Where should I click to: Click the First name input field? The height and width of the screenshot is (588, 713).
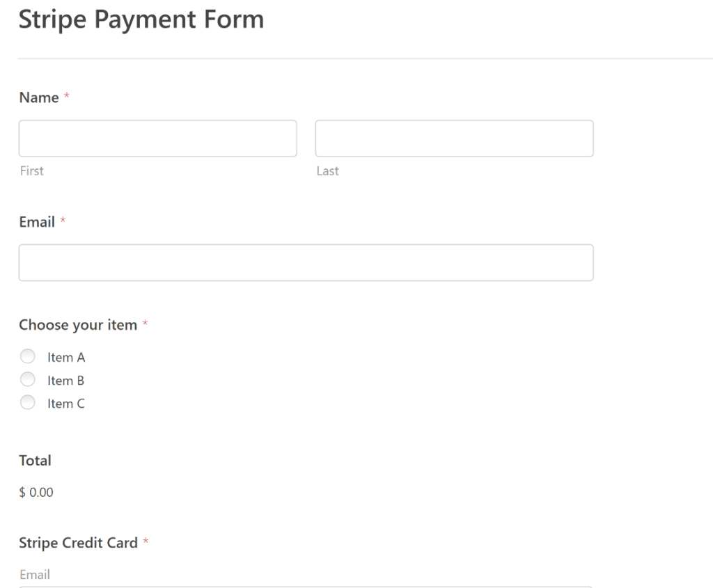[x=157, y=138]
